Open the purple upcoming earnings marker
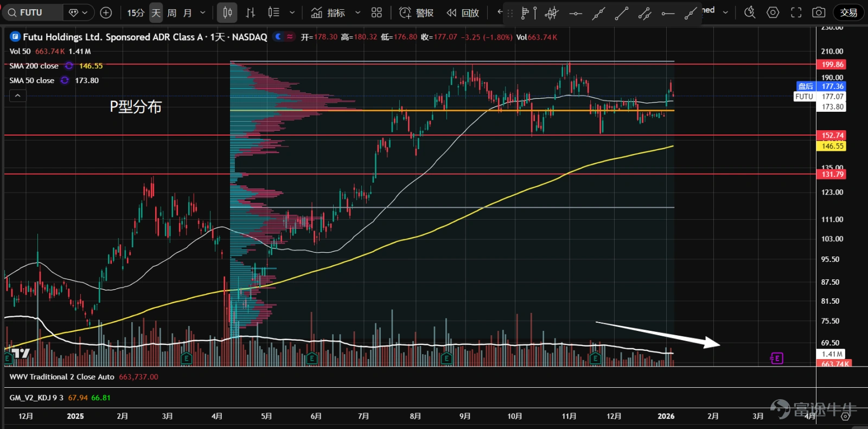This screenshot has height=429, width=868. tap(777, 358)
